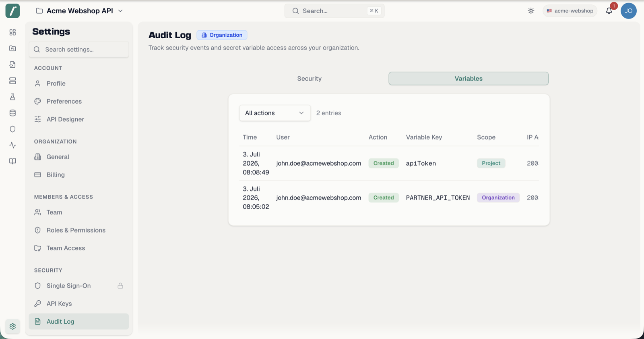Open the code file icon in left rail
Image resolution: width=644 pixels, height=339 pixels.
click(12, 64)
